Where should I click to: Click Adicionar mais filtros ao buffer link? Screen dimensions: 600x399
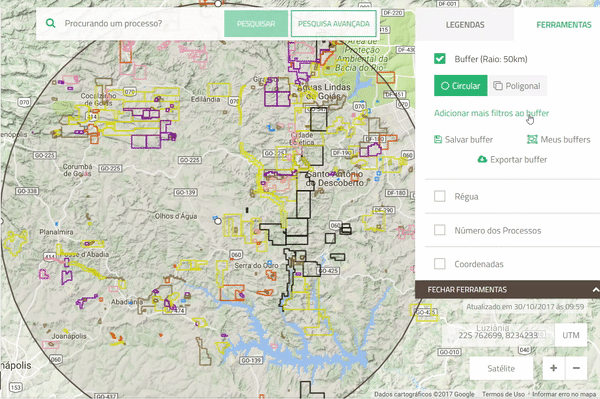click(491, 113)
